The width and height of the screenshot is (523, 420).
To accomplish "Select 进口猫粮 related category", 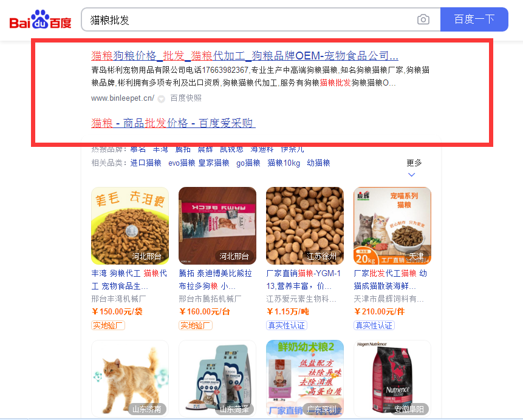I will pos(146,163).
